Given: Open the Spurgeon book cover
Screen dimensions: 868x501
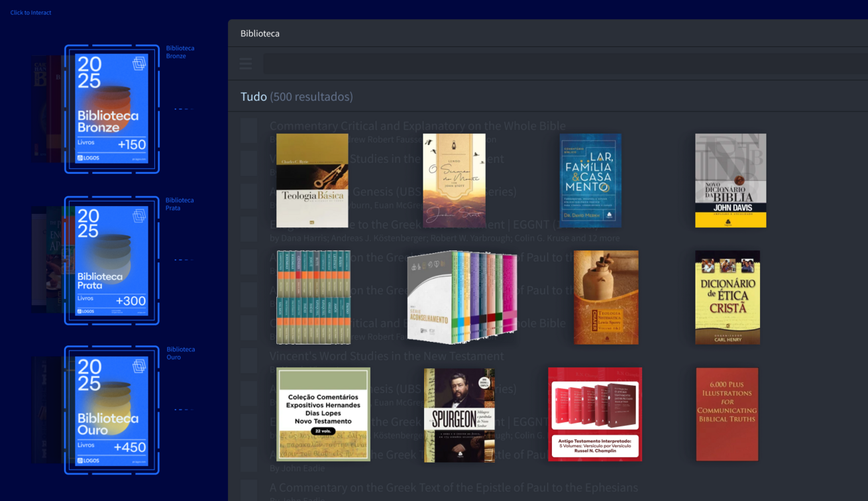Looking at the screenshot, I should [x=459, y=415].
